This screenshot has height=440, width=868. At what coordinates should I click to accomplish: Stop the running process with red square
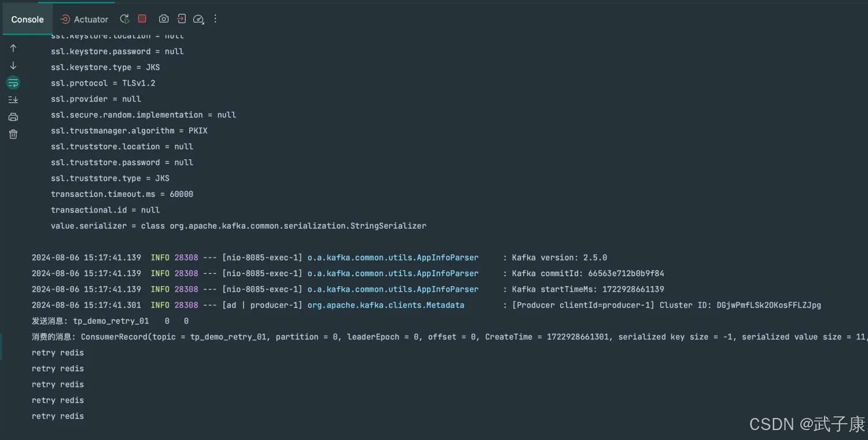(x=142, y=19)
